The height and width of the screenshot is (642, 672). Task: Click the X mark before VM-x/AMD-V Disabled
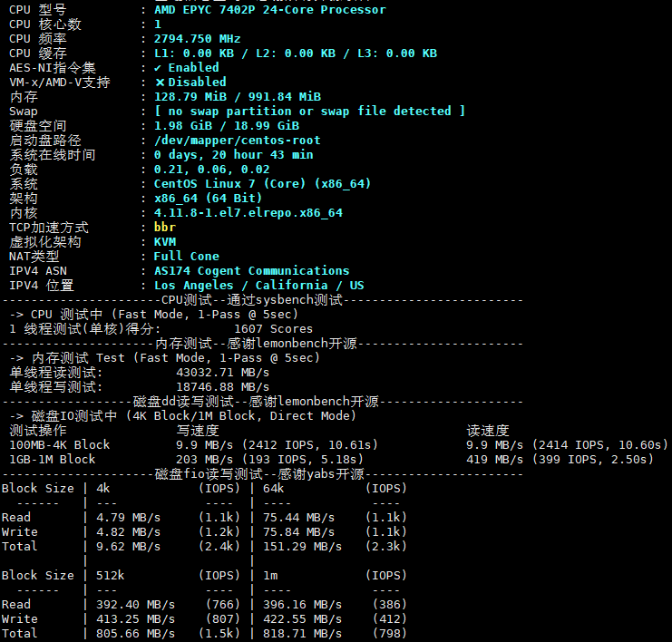coord(160,83)
